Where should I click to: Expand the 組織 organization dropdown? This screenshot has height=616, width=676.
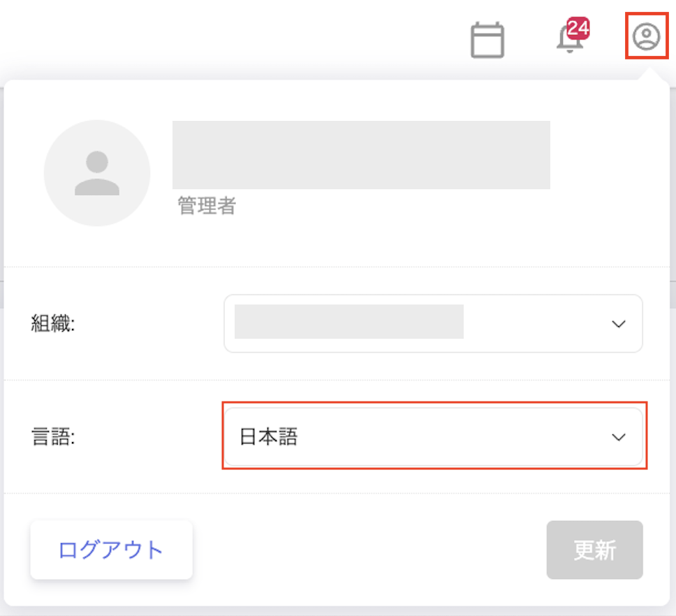pos(433,323)
